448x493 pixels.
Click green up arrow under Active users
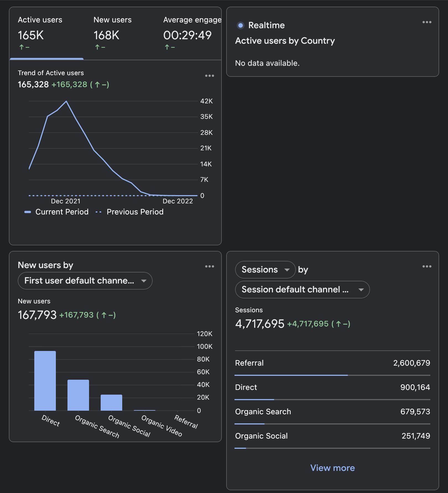click(x=22, y=47)
